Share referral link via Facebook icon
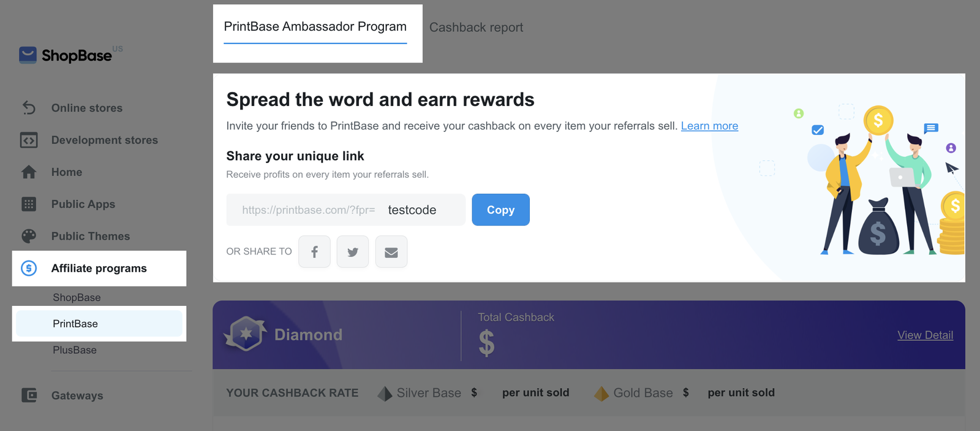Viewport: 980px width, 431px height. [314, 252]
